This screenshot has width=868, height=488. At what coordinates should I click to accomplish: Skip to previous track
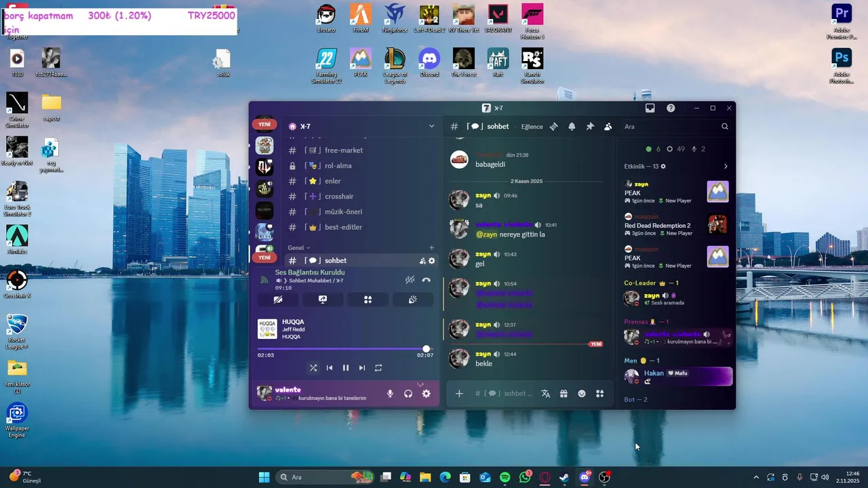tap(330, 368)
